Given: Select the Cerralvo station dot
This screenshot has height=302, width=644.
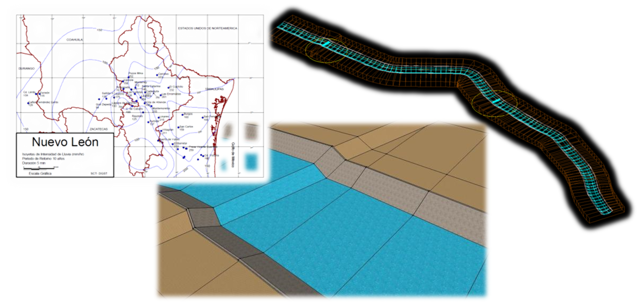Looking at the screenshot, I should (x=157, y=75).
